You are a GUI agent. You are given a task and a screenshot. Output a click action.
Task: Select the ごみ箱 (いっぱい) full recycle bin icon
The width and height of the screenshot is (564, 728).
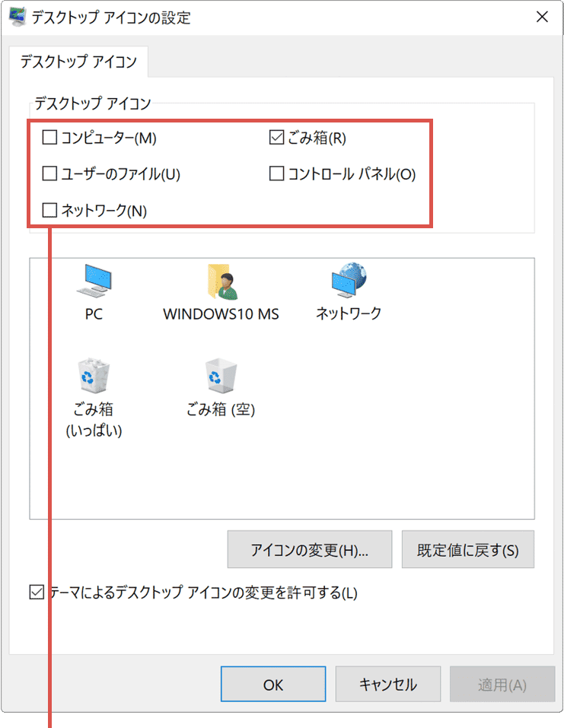94,375
